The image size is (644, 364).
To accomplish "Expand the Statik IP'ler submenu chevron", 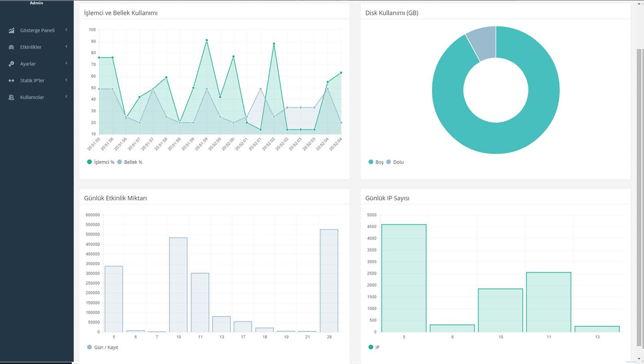I will click(x=66, y=80).
